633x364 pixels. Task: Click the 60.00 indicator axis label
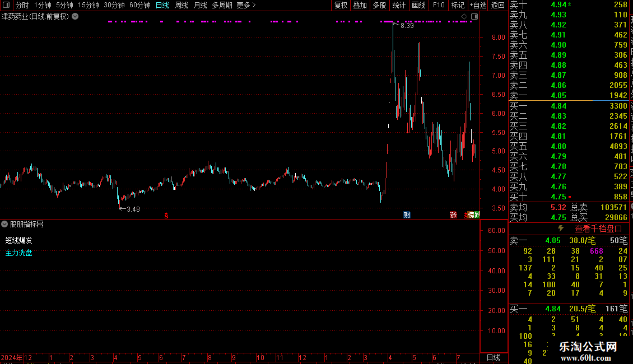(496, 231)
